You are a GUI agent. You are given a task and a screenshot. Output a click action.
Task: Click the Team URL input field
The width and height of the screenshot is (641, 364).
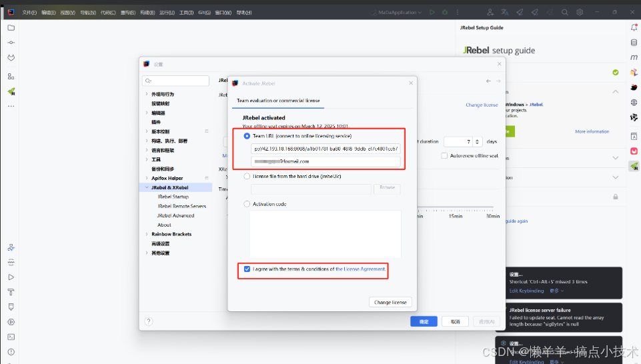326,149
